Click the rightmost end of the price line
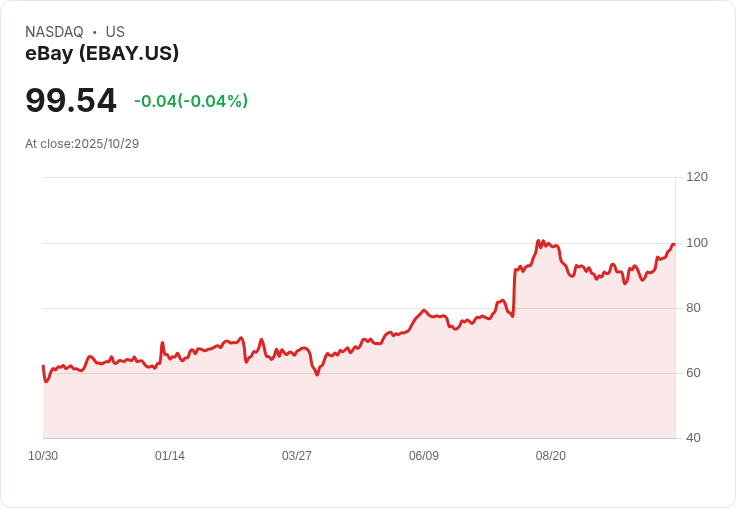736x508 pixels. 674,244
